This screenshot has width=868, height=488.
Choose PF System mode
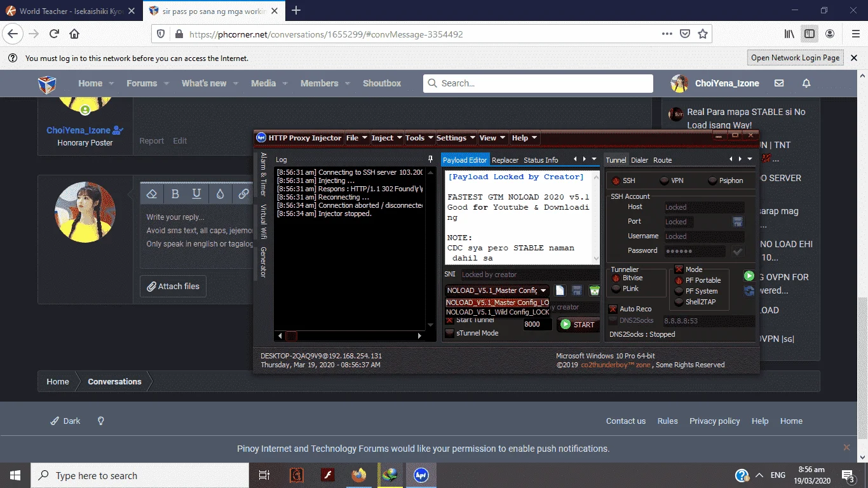(x=696, y=291)
